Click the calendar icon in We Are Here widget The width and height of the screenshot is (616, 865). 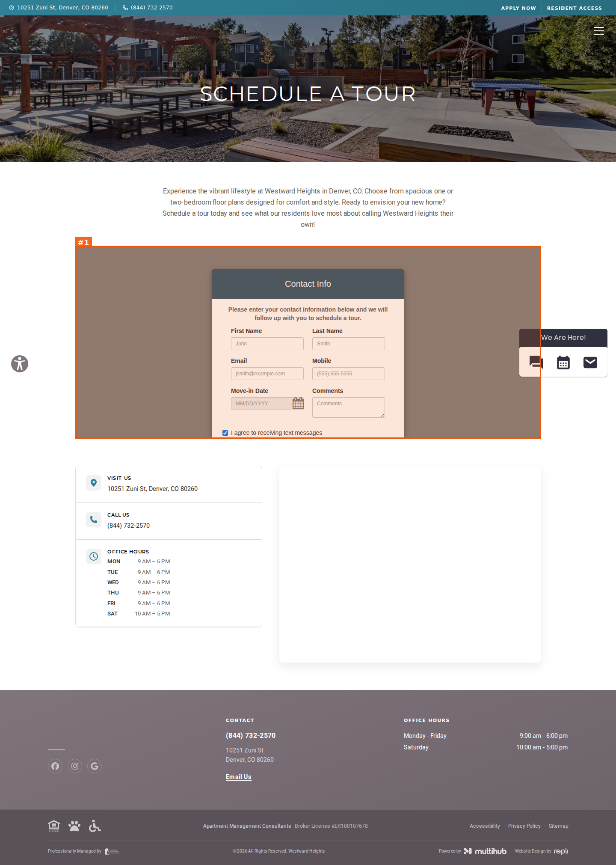pyautogui.click(x=563, y=363)
